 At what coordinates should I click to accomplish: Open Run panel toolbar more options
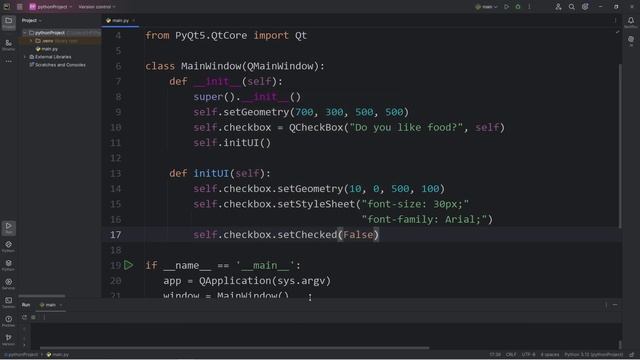[x=44, y=317]
